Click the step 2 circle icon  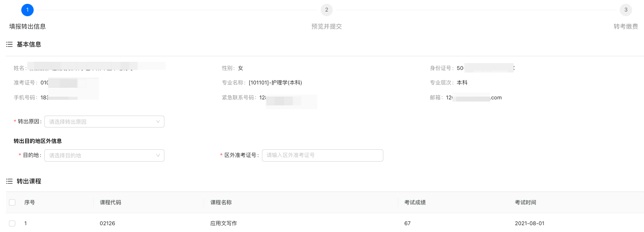pyautogui.click(x=327, y=10)
